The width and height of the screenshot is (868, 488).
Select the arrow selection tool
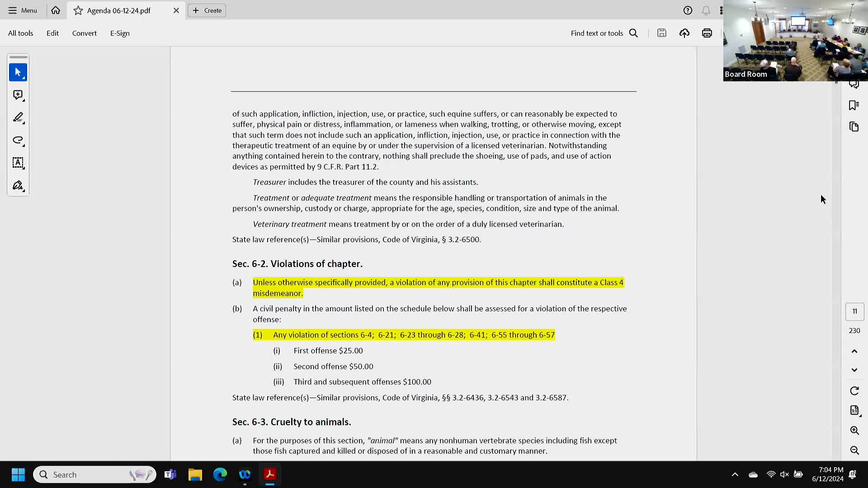pyautogui.click(x=18, y=72)
